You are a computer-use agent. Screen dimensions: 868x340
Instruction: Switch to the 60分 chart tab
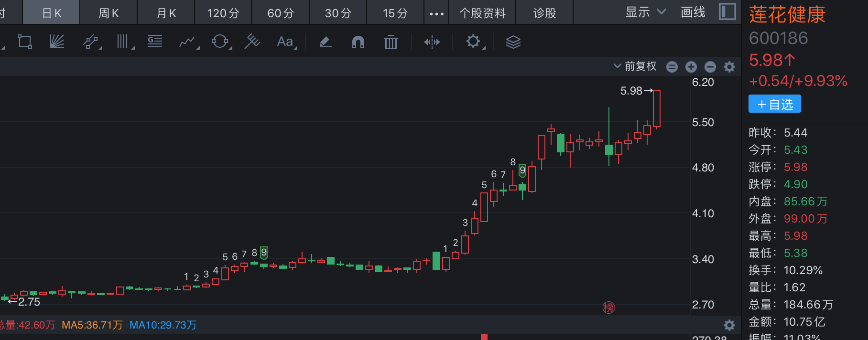point(281,13)
